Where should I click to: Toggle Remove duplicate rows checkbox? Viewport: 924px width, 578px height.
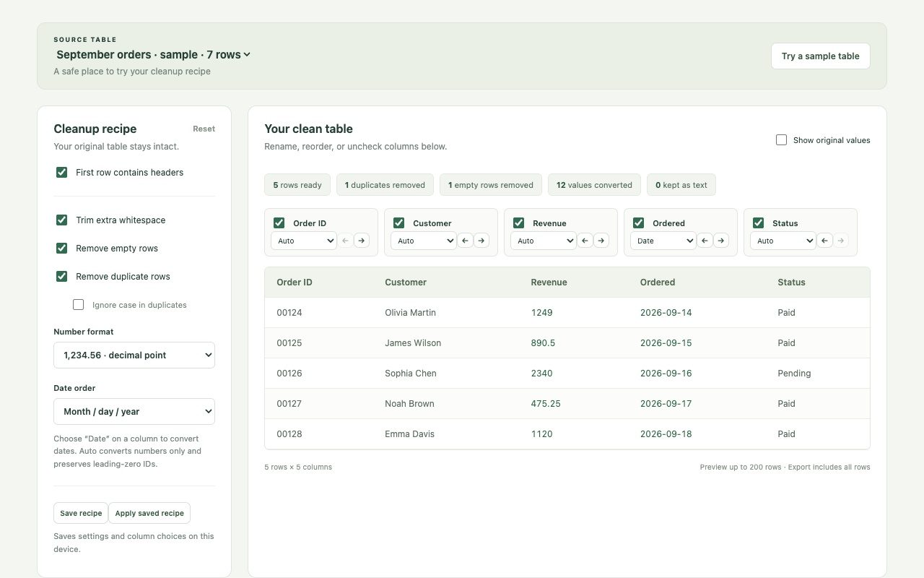coord(61,277)
